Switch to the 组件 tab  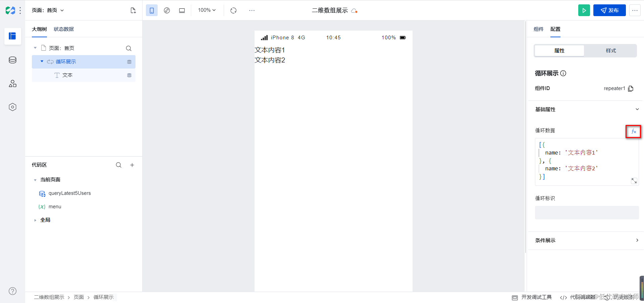click(x=538, y=29)
